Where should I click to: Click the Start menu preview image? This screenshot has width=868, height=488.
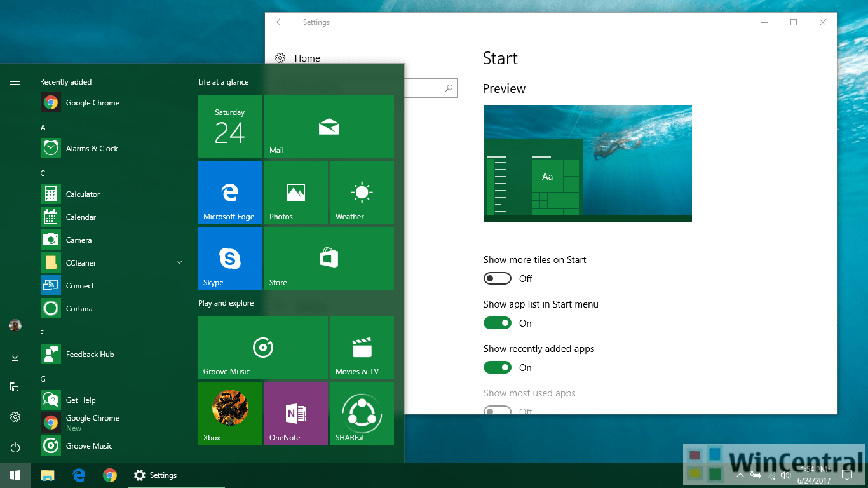[587, 163]
